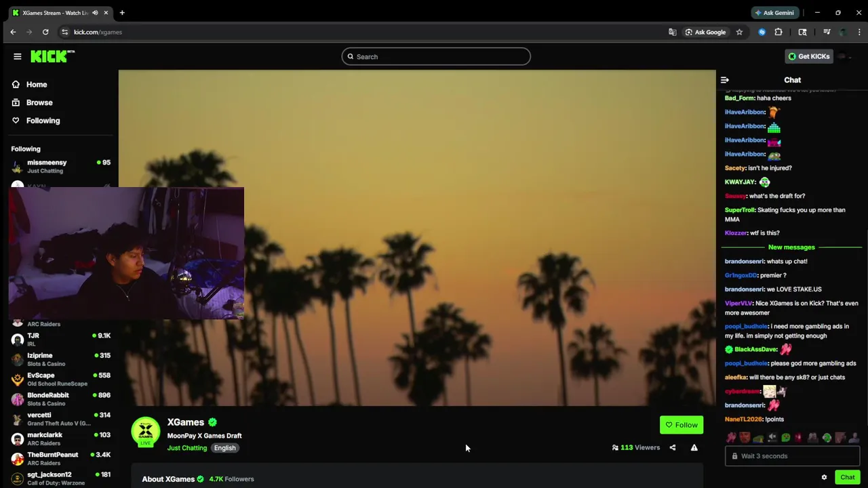Open XGames channel avatar
Image resolution: width=868 pixels, height=488 pixels.
tap(145, 432)
